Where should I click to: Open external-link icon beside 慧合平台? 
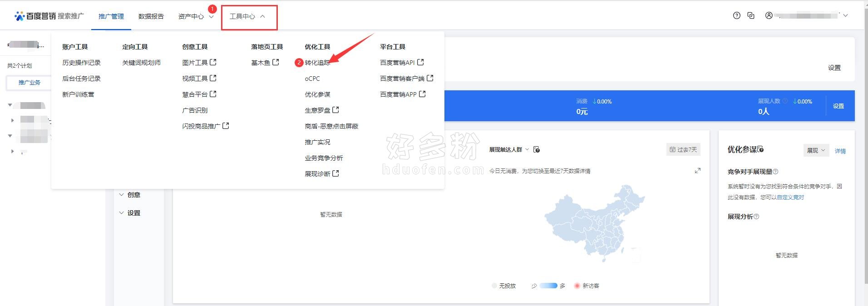(213, 94)
